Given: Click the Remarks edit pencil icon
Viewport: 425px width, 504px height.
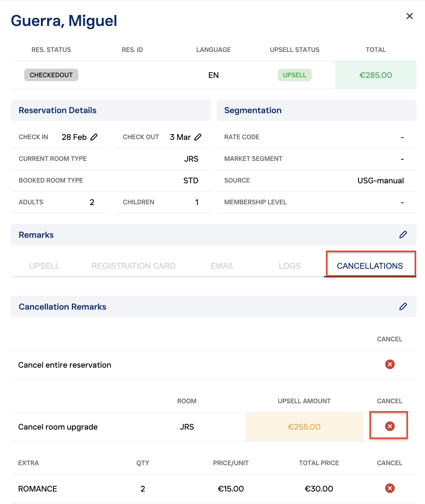Looking at the screenshot, I should [x=403, y=235].
